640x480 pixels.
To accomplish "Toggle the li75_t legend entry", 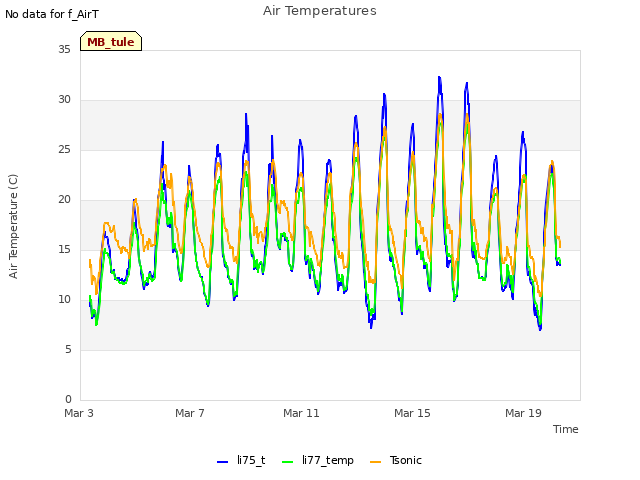I will 241,460.
